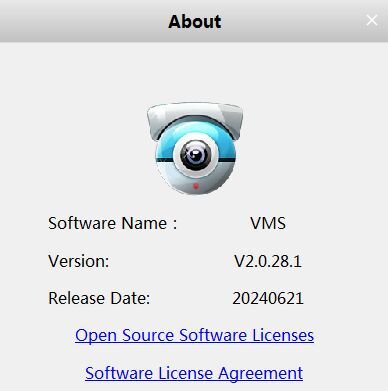Open the Open Source Software Licenses link
388x391 pixels.
pyautogui.click(x=194, y=335)
